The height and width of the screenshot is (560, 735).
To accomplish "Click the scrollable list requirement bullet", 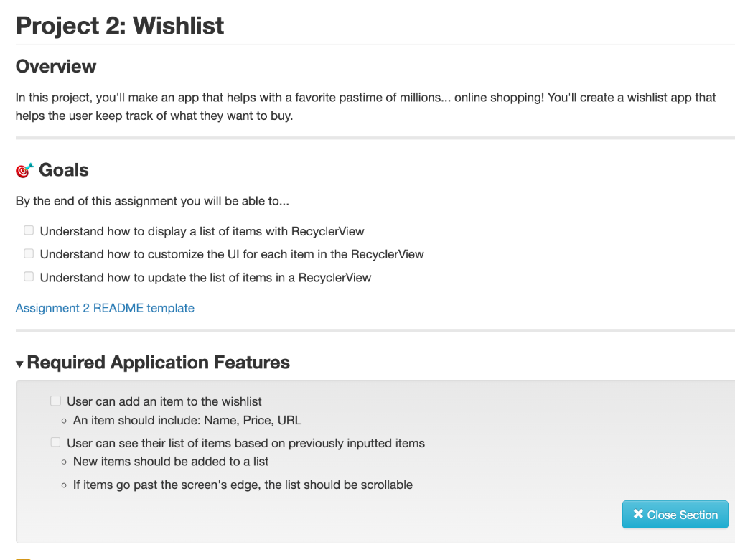I will click(x=243, y=485).
